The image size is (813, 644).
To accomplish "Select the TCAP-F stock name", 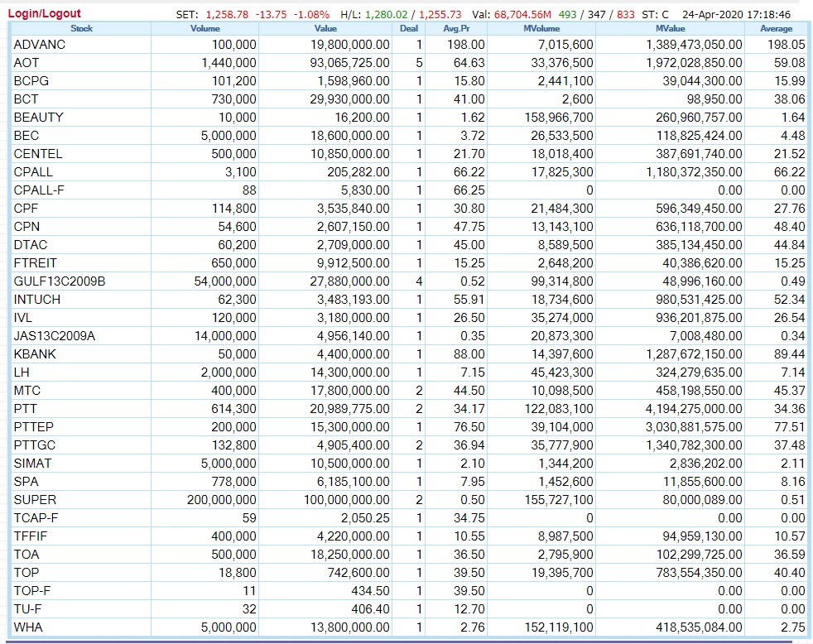I will [x=36, y=517].
